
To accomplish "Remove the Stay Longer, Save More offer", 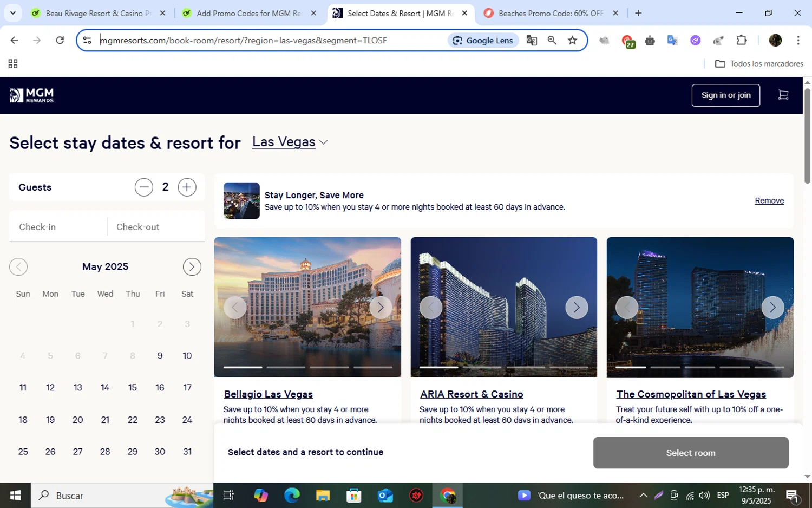I will [769, 201].
